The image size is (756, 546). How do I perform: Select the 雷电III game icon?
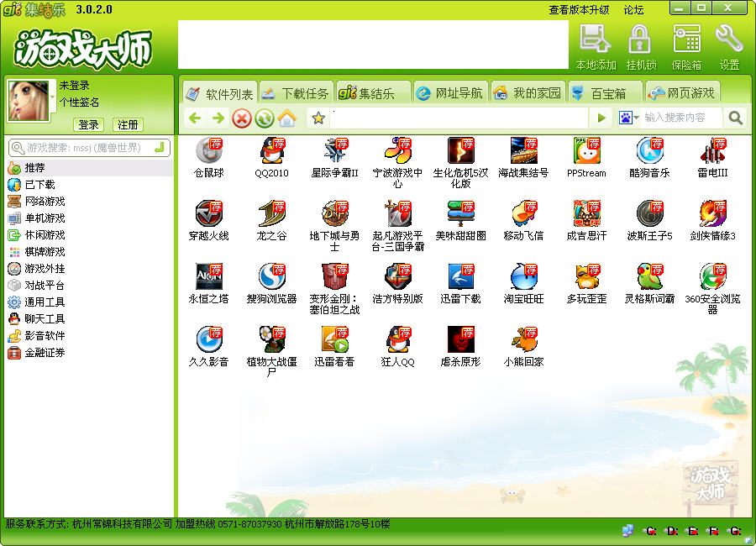tap(712, 150)
